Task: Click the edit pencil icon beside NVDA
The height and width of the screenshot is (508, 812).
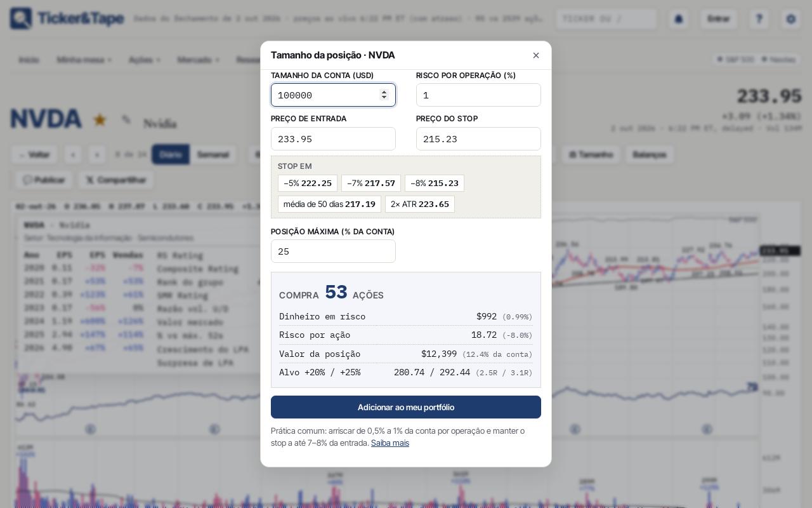Action: [126, 119]
